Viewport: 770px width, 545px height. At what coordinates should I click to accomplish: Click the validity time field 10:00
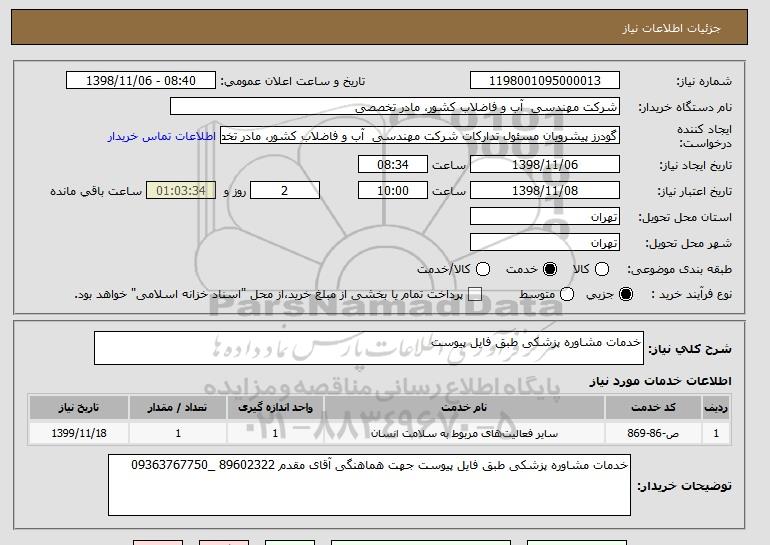[x=393, y=191]
